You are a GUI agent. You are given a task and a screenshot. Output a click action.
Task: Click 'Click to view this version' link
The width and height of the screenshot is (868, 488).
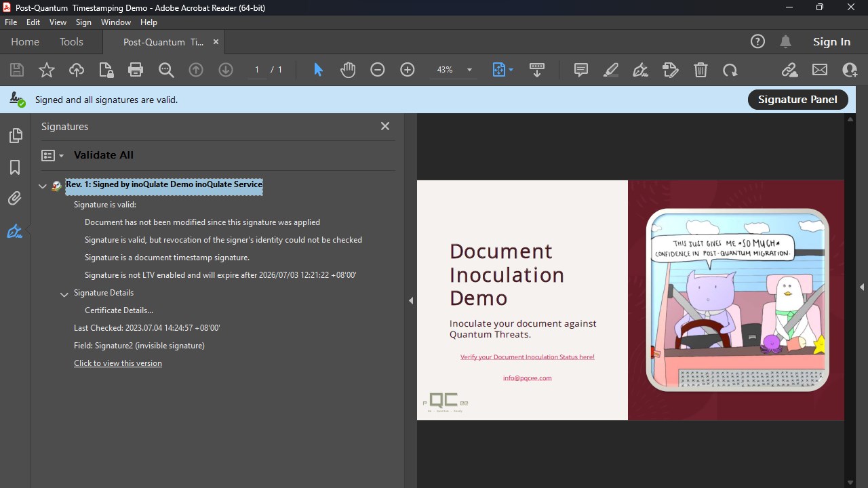point(118,363)
